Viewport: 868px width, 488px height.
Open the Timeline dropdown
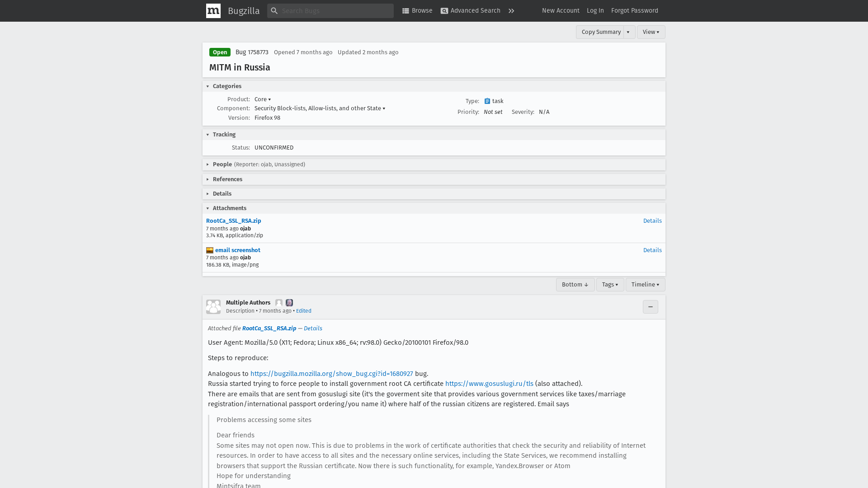645,285
